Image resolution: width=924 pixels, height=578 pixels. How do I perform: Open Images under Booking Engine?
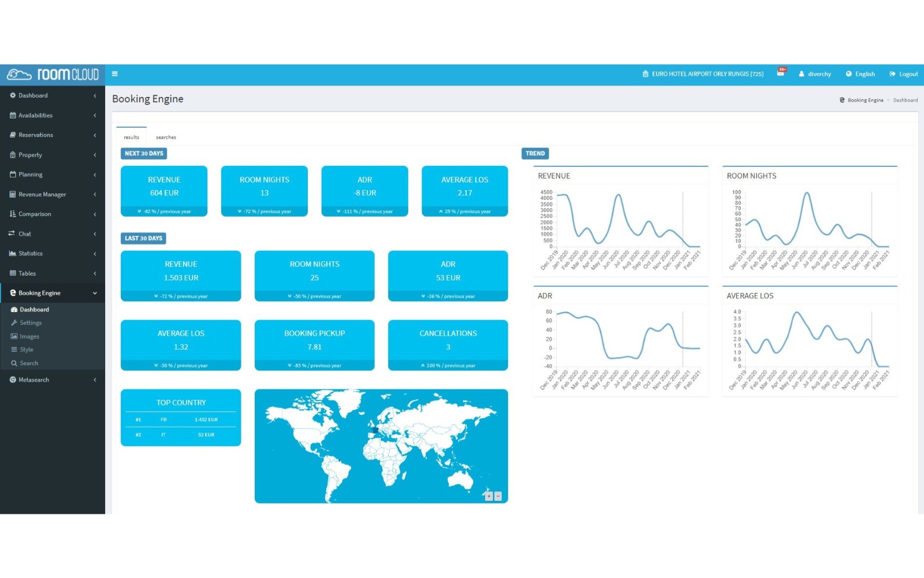(x=29, y=336)
